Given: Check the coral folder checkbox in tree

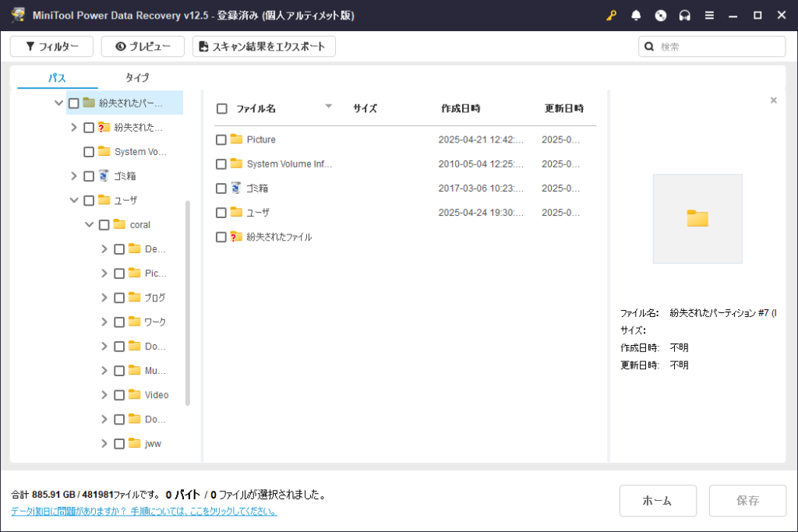Looking at the screenshot, I should [104, 225].
